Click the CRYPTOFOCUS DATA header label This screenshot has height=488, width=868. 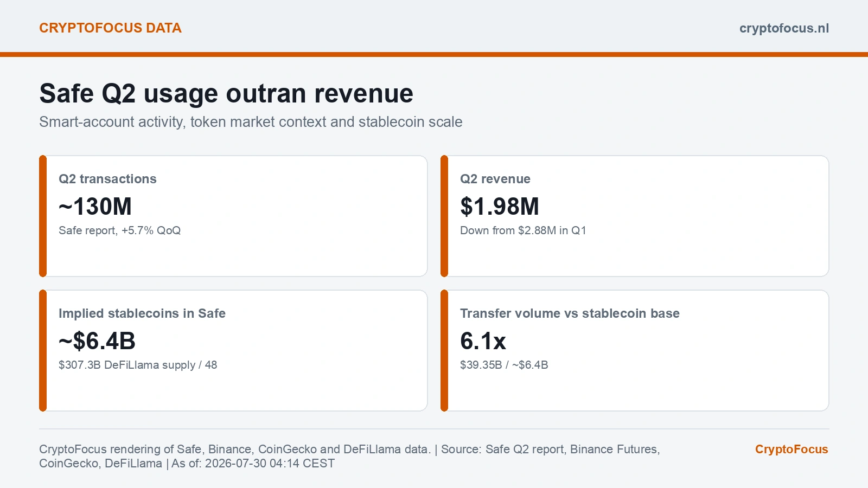tap(110, 28)
